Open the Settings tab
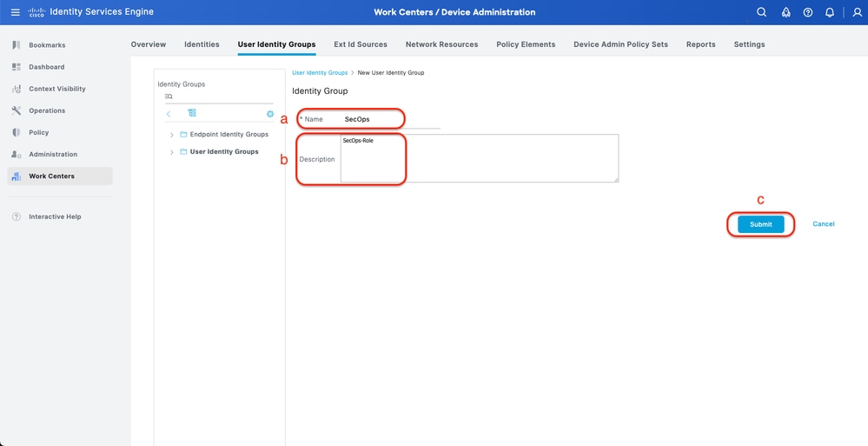 750,44
